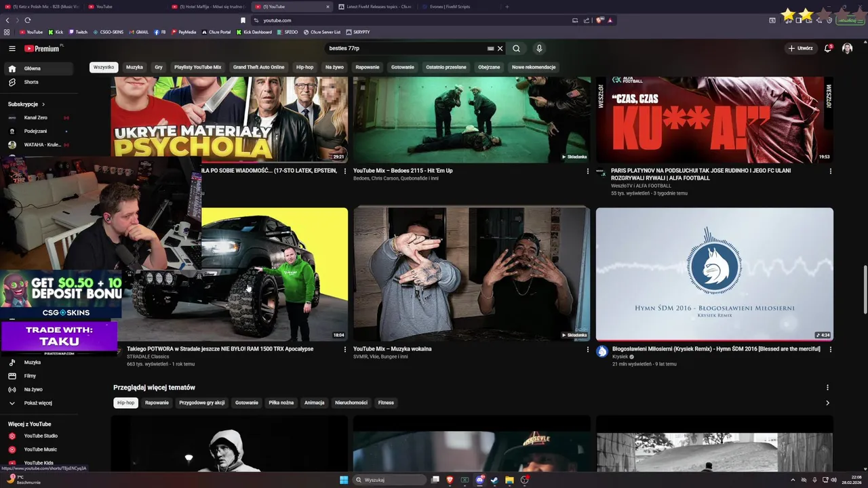Select the Grand Theft Auto Online chip
The image size is (868, 488).
(x=258, y=67)
